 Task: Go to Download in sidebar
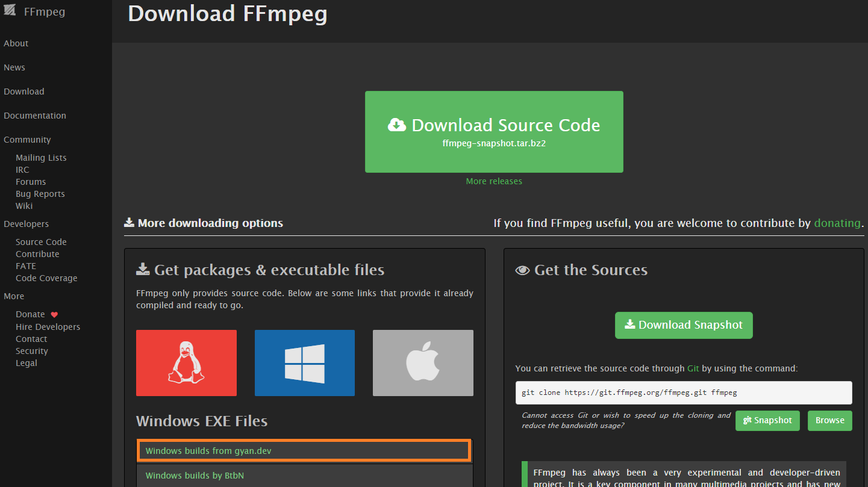pos(24,92)
